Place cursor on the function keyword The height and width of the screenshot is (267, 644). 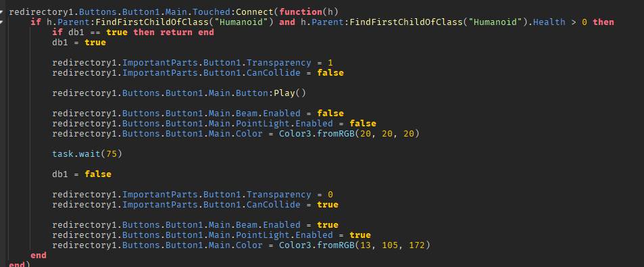[x=301, y=12]
